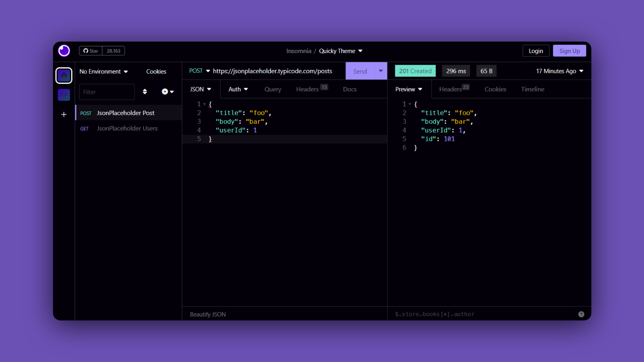Click the Send button
644x362 pixels.
[x=360, y=71]
